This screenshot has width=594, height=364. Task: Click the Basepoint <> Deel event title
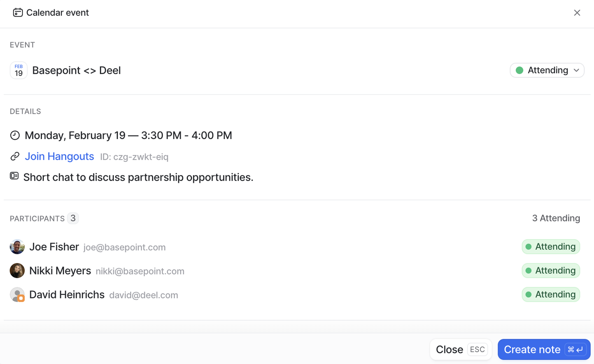pos(76,71)
